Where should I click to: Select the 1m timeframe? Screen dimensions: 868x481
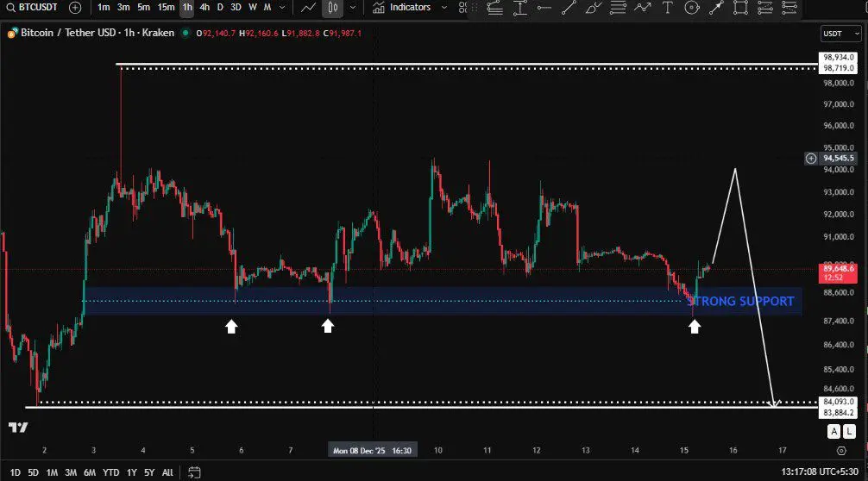pos(104,7)
